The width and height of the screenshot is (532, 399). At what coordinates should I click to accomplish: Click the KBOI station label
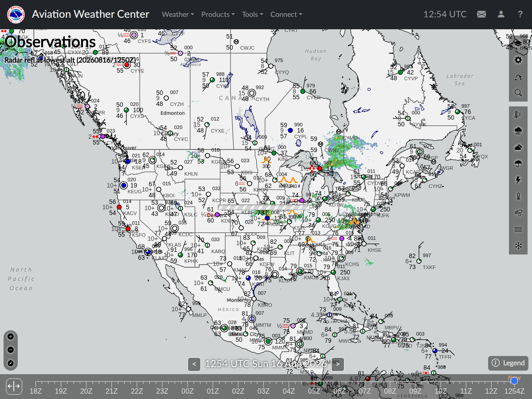point(168,196)
